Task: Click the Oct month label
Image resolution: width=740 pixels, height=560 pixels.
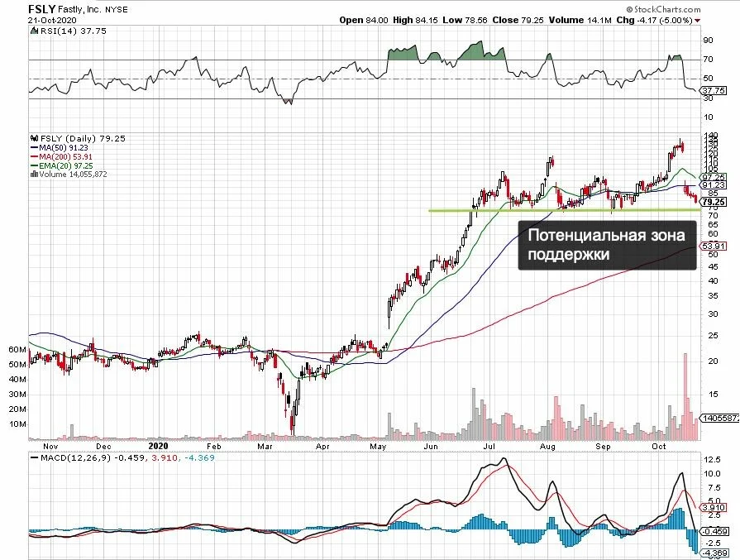Action: (x=659, y=446)
